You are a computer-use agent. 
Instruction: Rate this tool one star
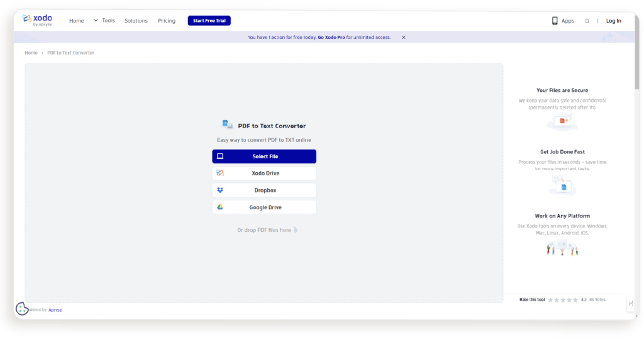(x=550, y=300)
